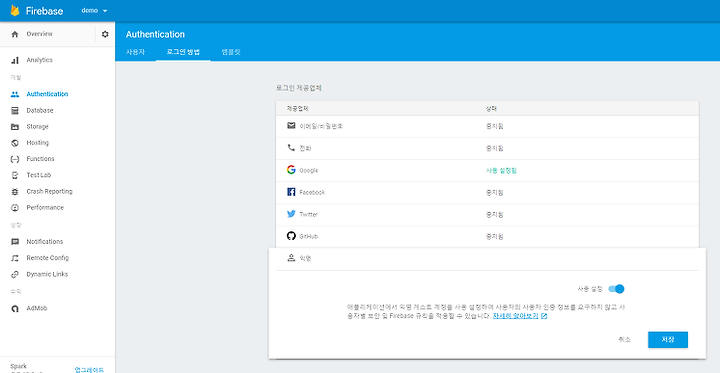Screen dimensions: 720x373
Task: Click the 업그레이드 upgrade link
Action: (89, 369)
